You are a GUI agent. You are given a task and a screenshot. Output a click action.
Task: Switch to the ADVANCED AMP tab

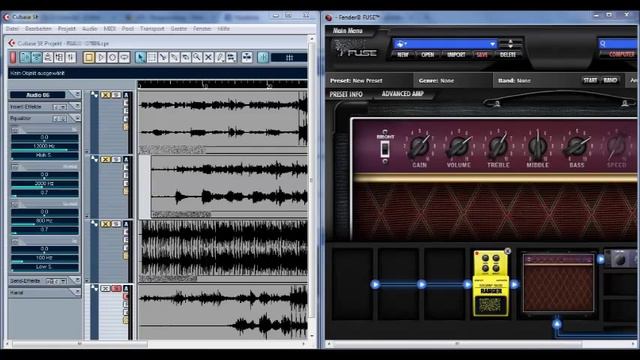click(402, 93)
